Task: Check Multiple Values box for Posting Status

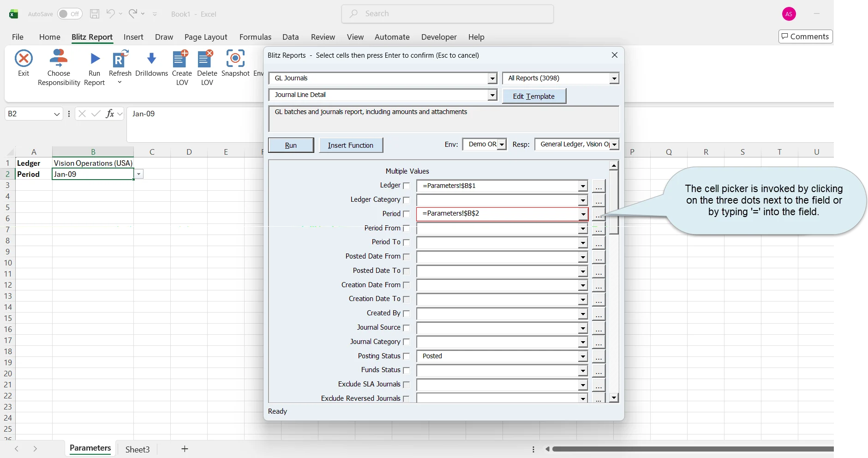Action: [x=406, y=356]
